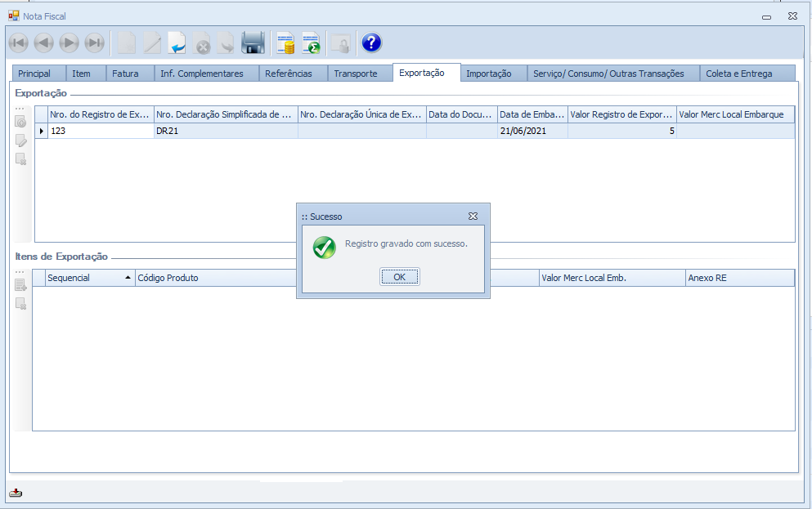Open the Coleta e Entrega tab

pyautogui.click(x=738, y=74)
